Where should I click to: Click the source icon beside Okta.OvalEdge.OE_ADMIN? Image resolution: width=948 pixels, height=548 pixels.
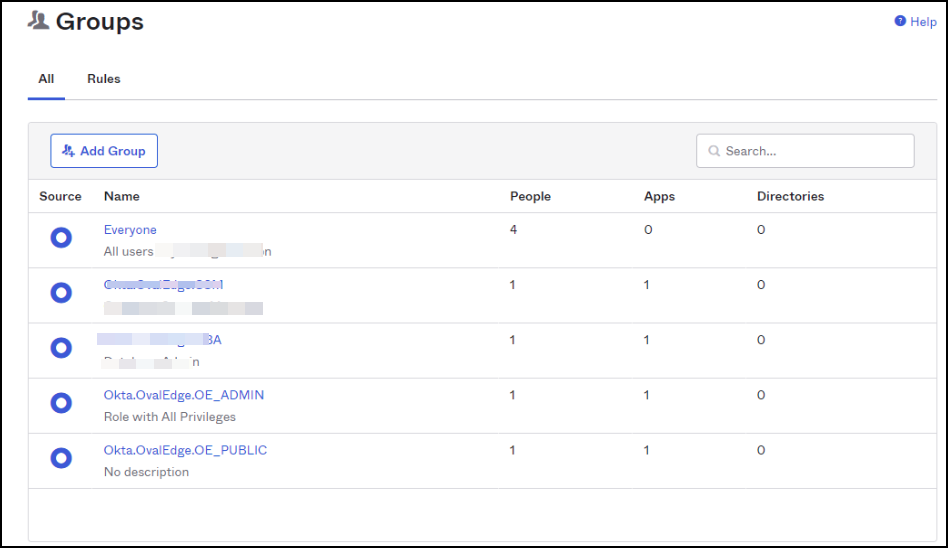click(x=61, y=403)
